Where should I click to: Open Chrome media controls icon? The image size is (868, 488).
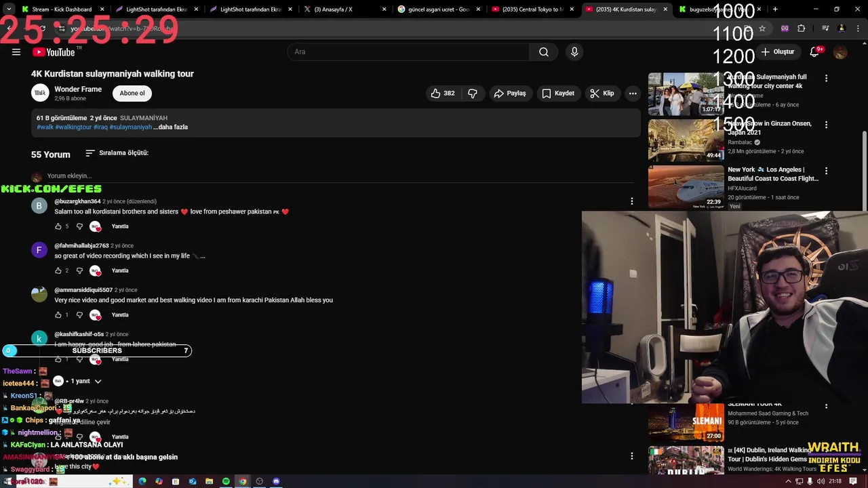coord(825,28)
